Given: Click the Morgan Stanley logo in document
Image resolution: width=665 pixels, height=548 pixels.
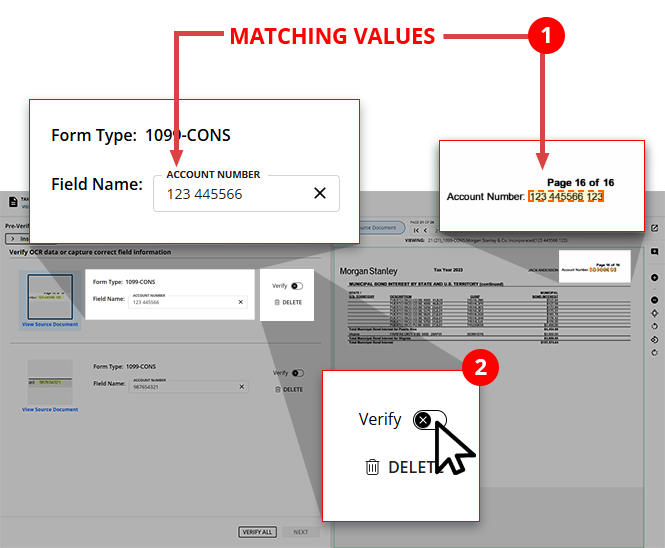Looking at the screenshot, I should tap(369, 271).
